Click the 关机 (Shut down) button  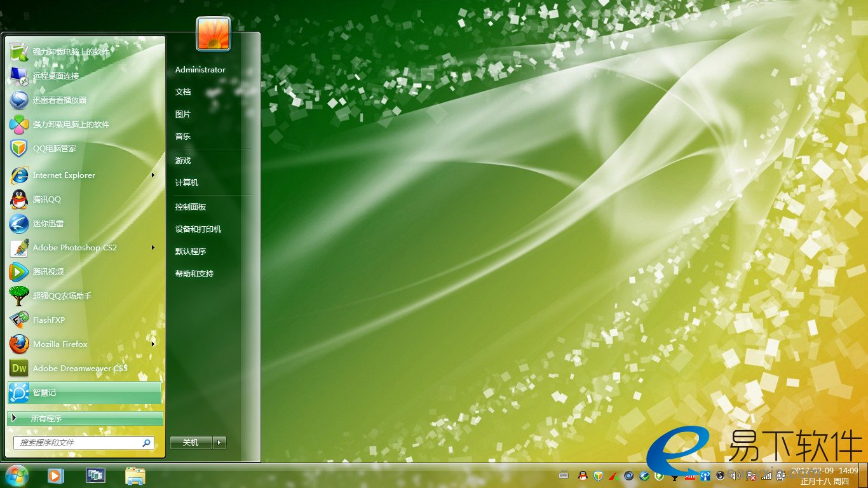click(191, 443)
